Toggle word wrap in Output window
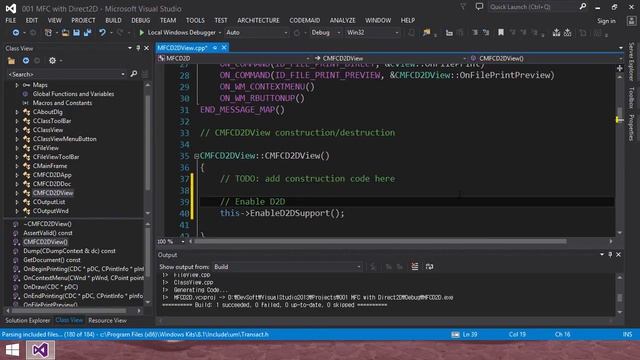Image resolution: width=640 pixels, height=360 pixels. (x=429, y=267)
